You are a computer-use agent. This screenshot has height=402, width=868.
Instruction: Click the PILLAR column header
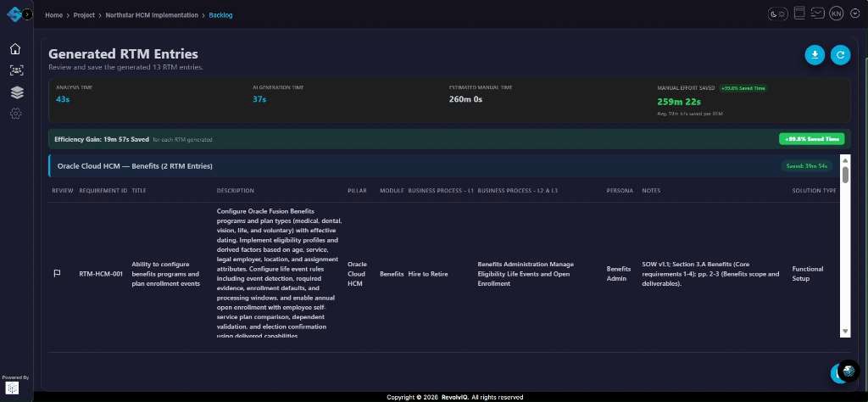point(357,191)
